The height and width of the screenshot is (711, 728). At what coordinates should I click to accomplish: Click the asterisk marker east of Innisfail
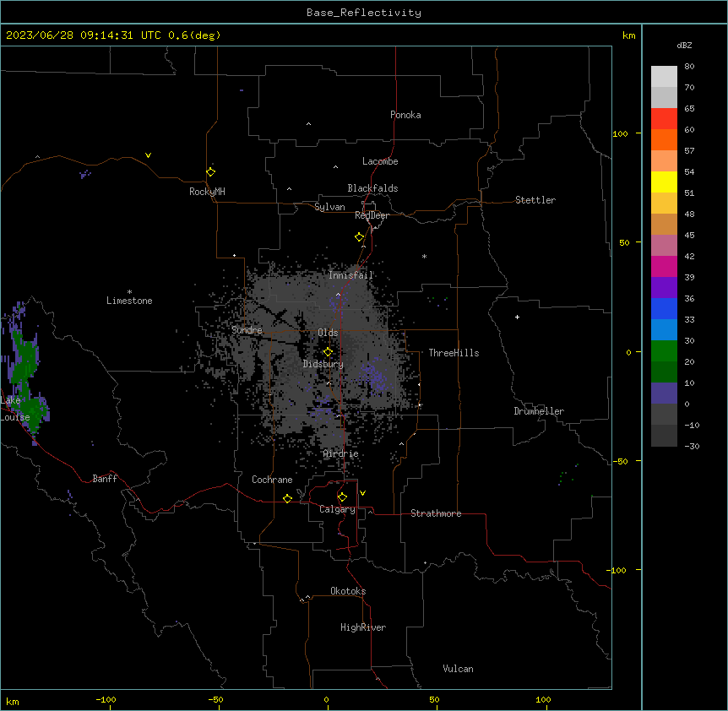pos(424,256)
